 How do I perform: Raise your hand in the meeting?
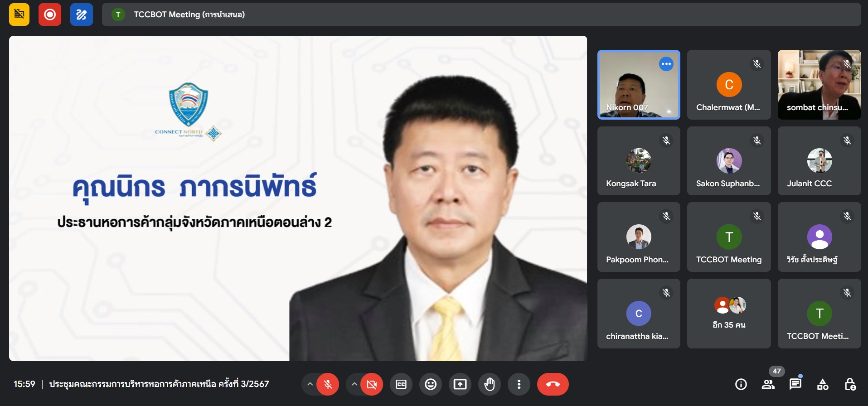(490, 384)
